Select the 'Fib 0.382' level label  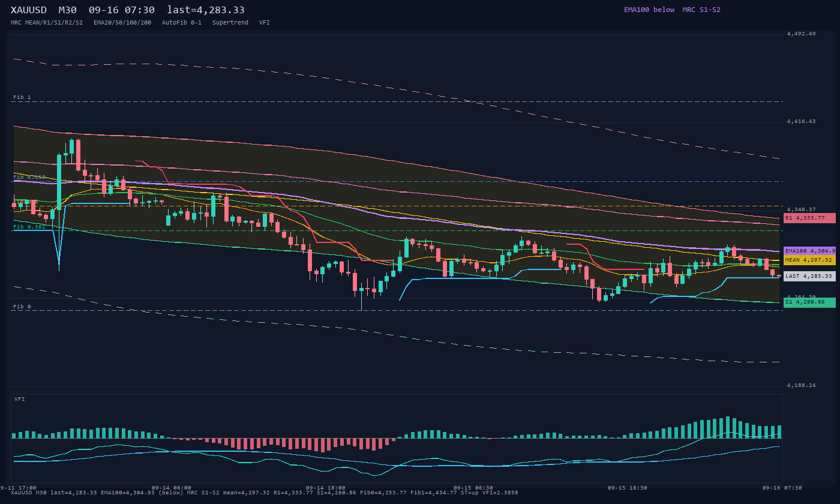(x=29, y=227)
